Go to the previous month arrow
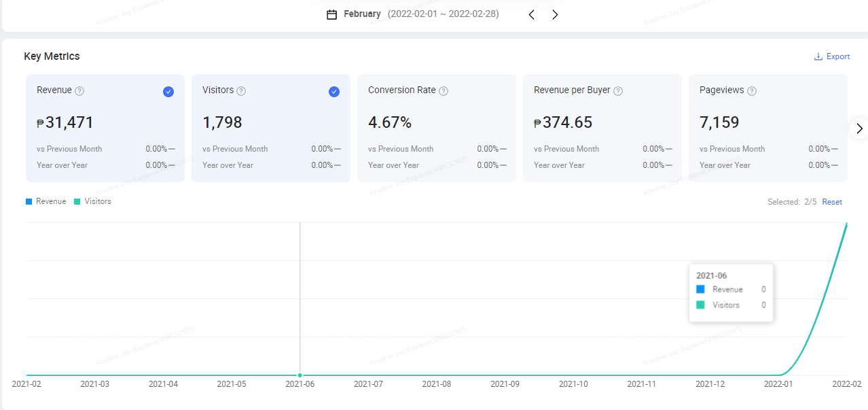 pyautogui.click(x=532, y=14)
